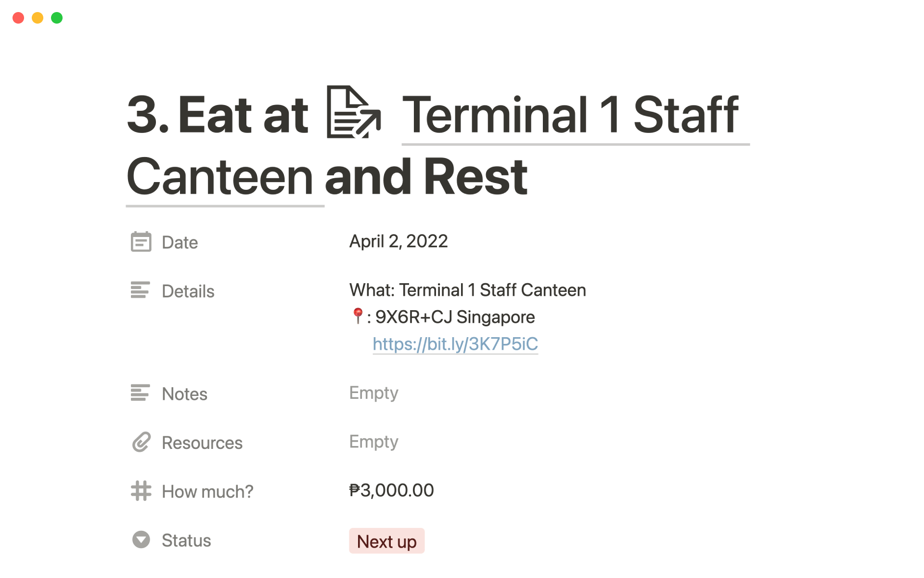
Task: Click the Resources paperclip icon
Action: click(x=141, y=442)
